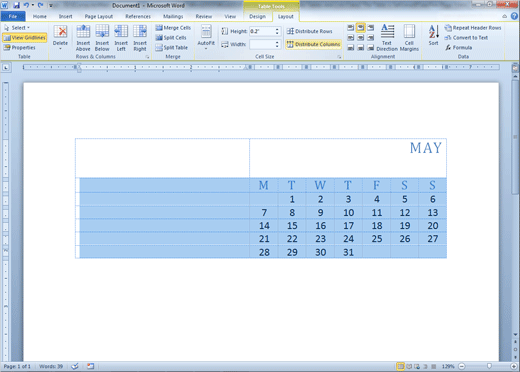Click Distribute Columns
The image size is (520, 372).
[313, 44]
